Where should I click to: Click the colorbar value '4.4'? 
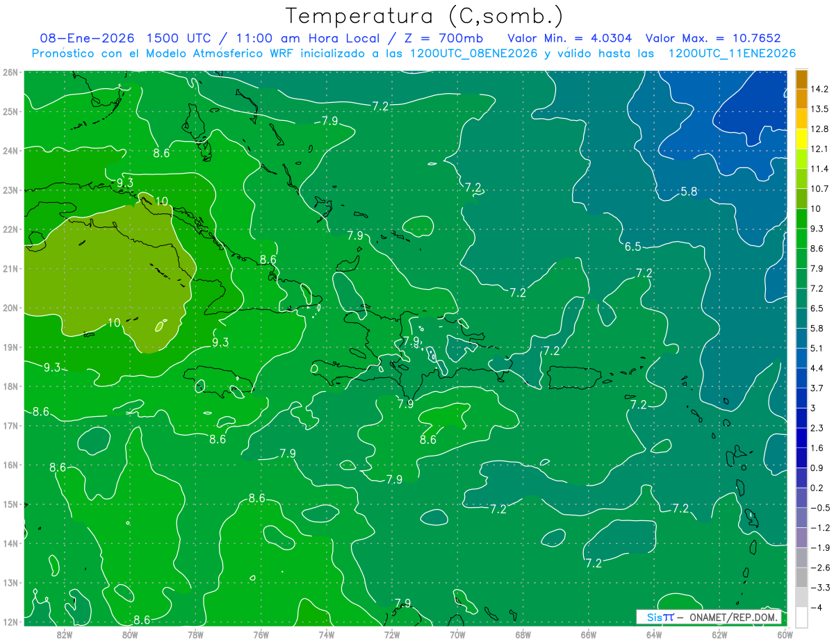pos(817,368)
